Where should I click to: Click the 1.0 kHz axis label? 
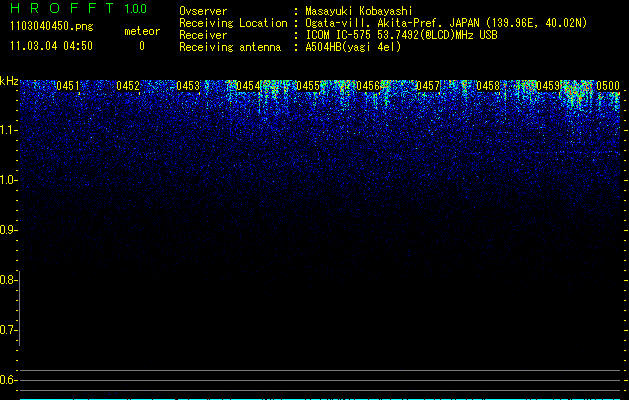(x=8, y=180)
